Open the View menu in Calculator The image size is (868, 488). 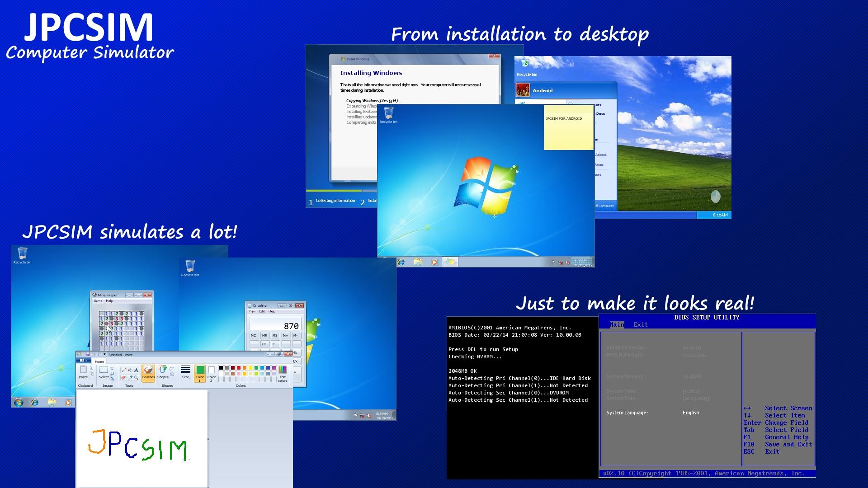(251, 311)
